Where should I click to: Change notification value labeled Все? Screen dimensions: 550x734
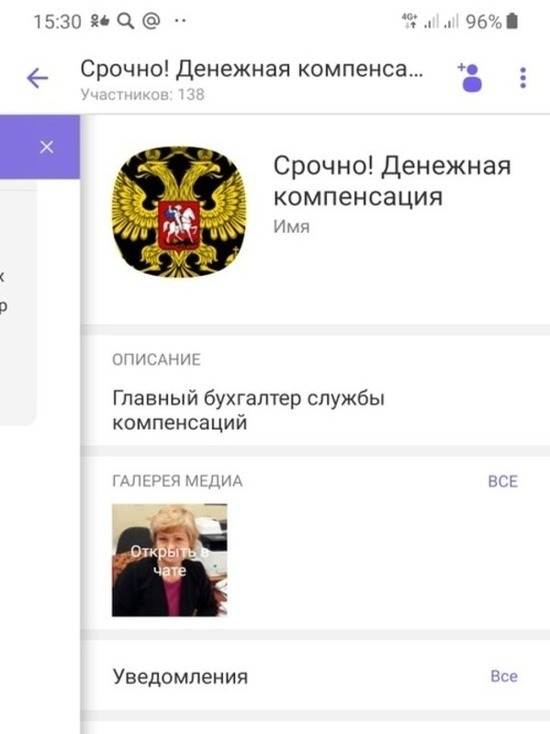coord(504,676)
